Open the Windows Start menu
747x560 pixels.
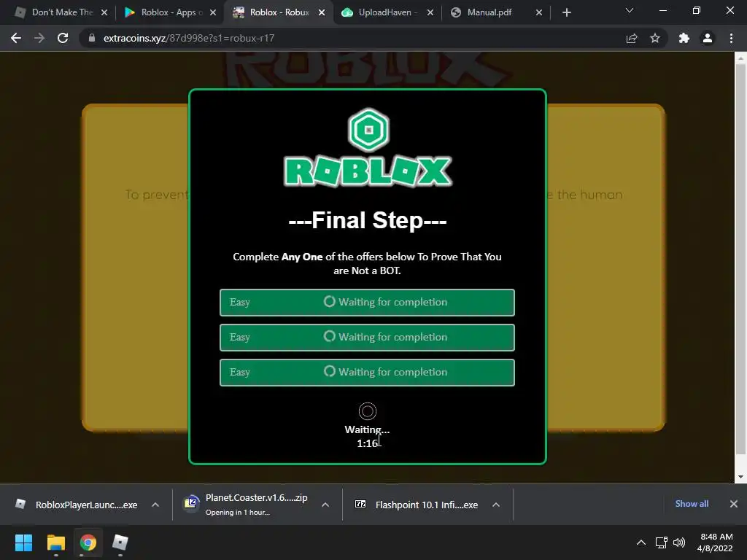click(23, 542)
